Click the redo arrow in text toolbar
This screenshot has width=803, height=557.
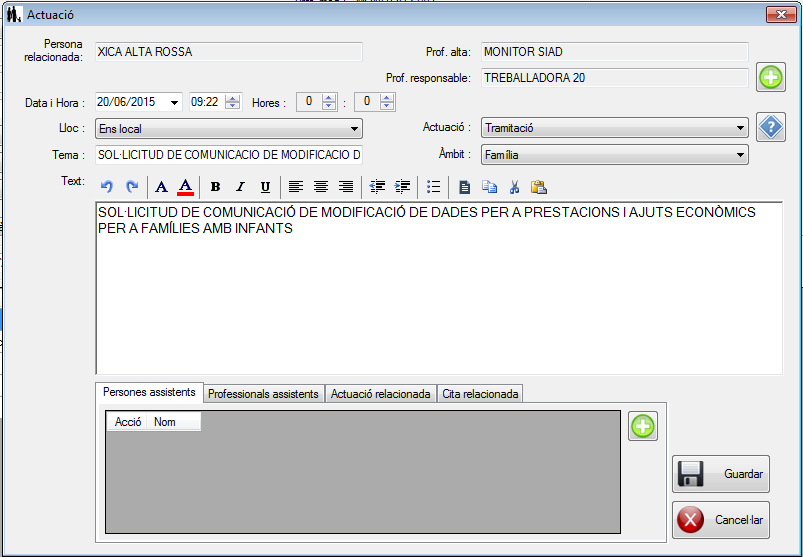pos(131,186)
